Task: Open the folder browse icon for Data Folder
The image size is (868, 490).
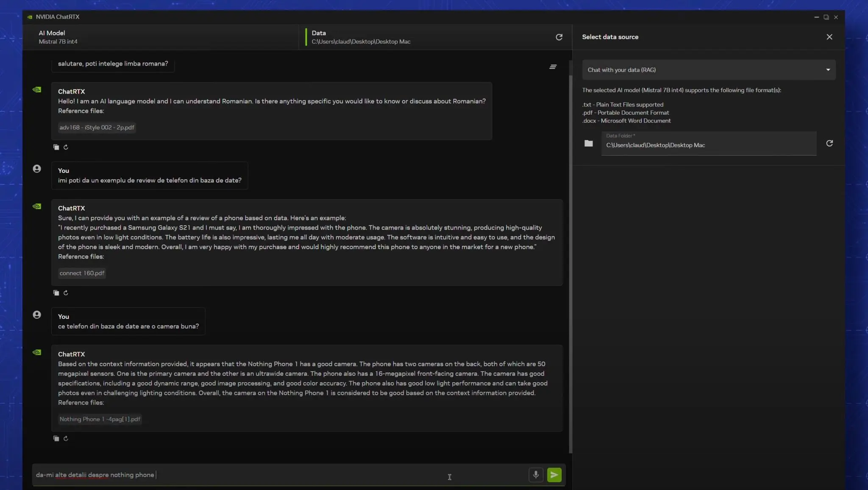Action: (589, 143)
